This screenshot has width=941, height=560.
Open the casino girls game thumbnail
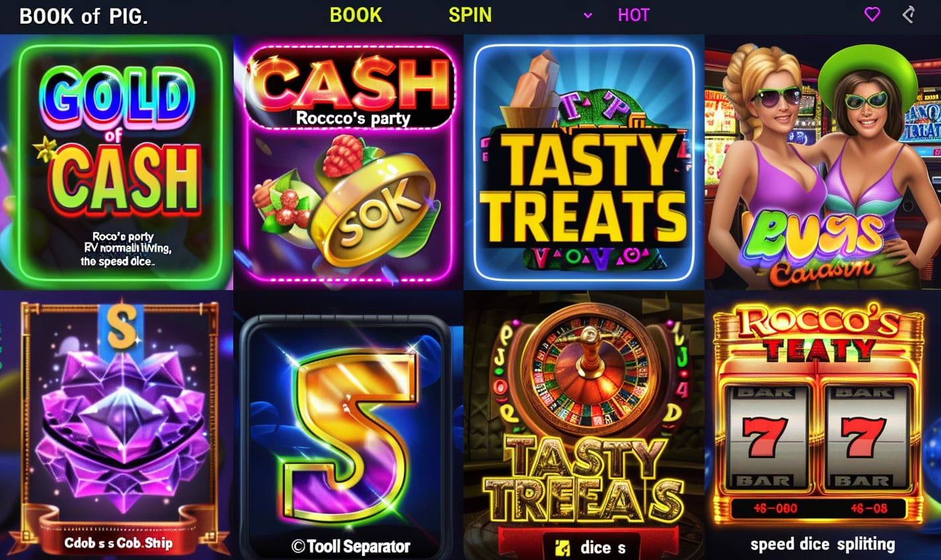[823, 162]
